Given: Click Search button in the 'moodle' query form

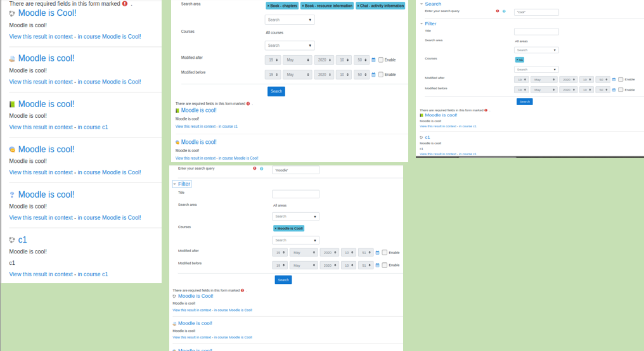Looking at the screenshot, I should tap(283, 280).
